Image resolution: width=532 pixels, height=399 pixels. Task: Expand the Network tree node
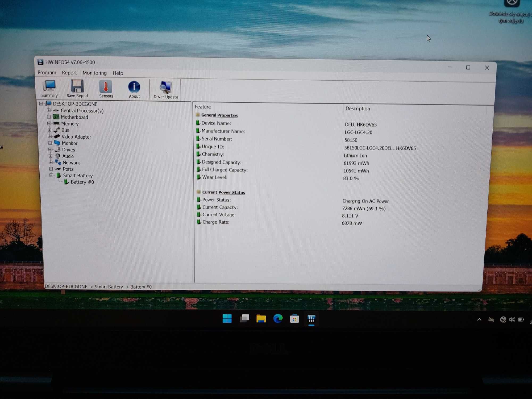(x=51, y=162)
